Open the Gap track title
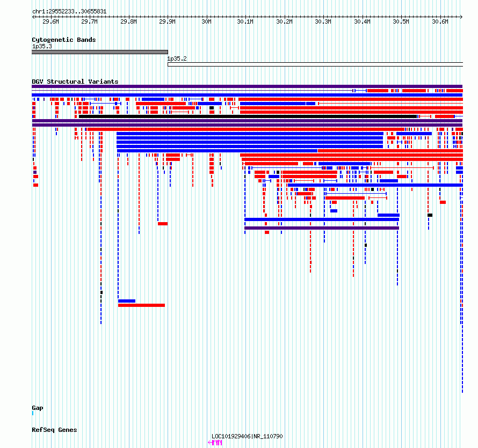Viewport: 478px width, 448px height. (x=38, y=408)
